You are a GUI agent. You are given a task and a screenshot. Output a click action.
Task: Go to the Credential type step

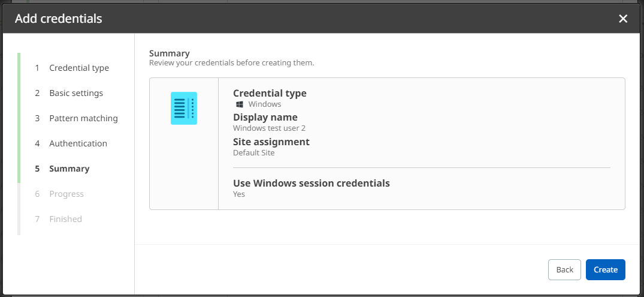[79, 68]
